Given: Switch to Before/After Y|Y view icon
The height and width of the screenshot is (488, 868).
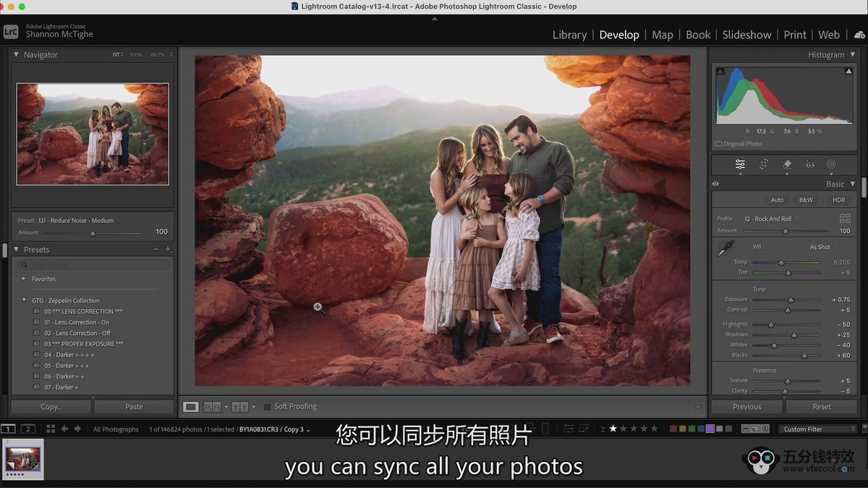Looking at the screenshot, I should (239, 407).
